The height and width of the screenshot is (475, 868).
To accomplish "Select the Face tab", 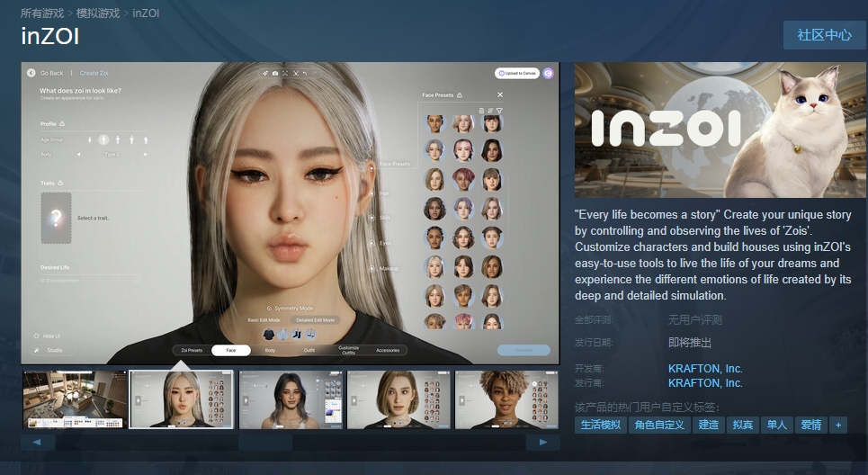I will coord(231,351).
